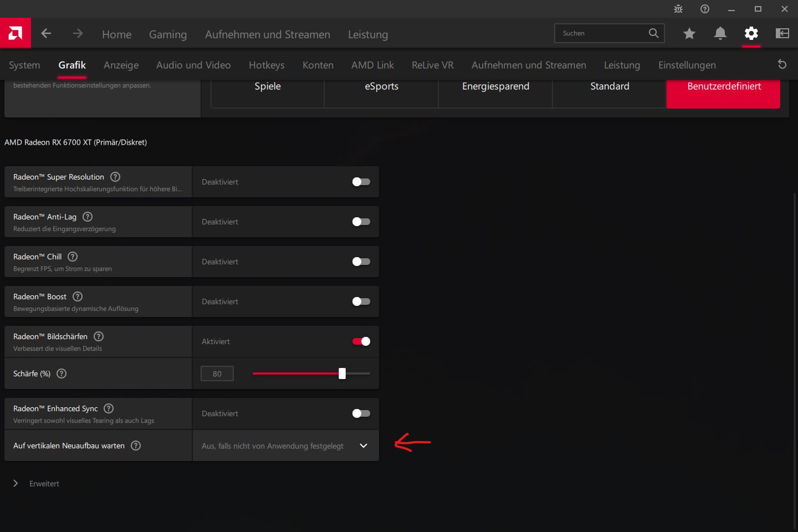Select the eSports profile
Screen dimensions: 798x532
[382, 93]
